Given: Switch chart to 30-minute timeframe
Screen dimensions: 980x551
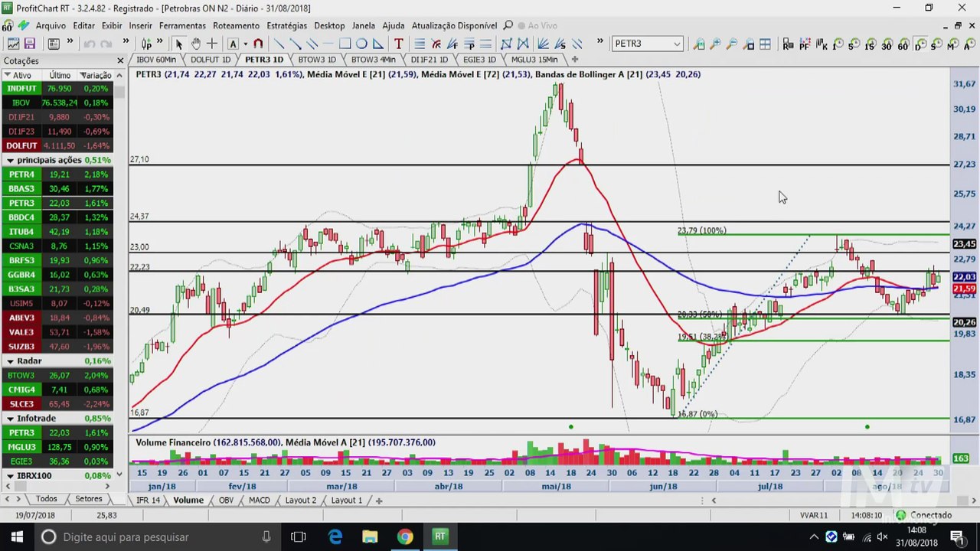Looking at the screenshot, I should [x=887, y=44].
